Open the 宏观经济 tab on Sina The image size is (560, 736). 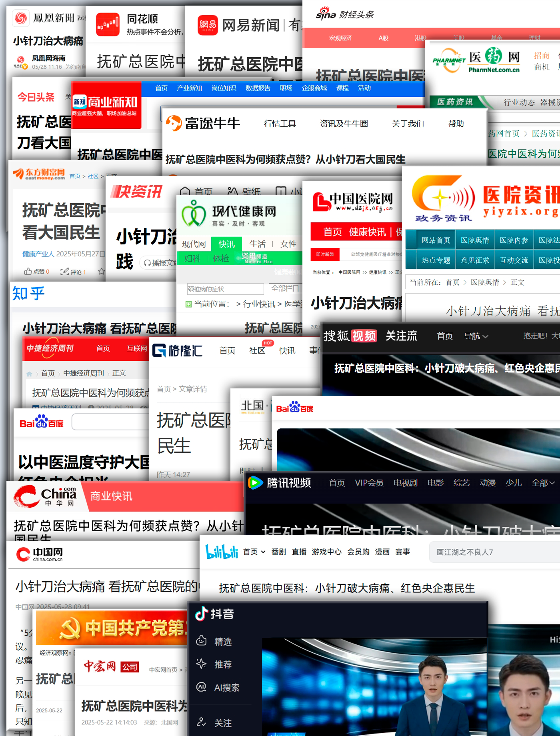coord(340,38)
